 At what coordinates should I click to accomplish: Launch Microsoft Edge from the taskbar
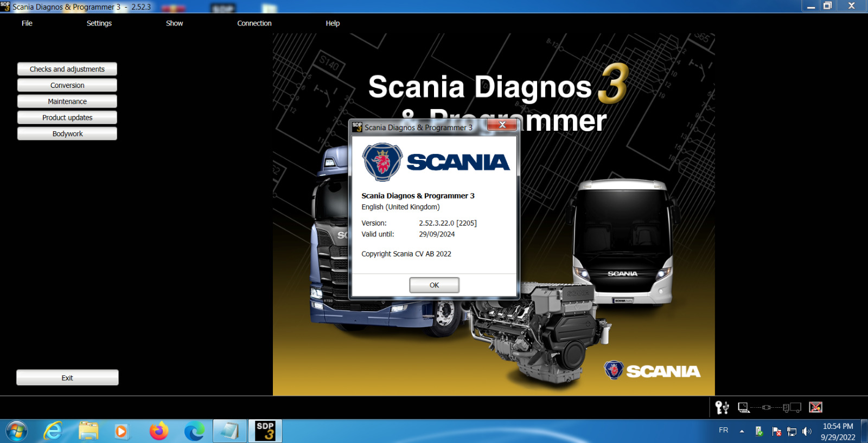pos(194,432)
